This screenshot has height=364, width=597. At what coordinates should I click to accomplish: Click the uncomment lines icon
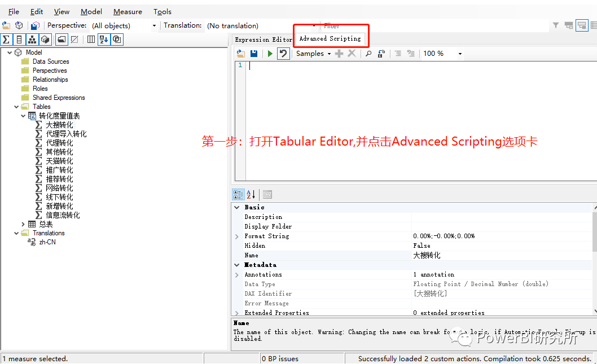coord(411,54)
